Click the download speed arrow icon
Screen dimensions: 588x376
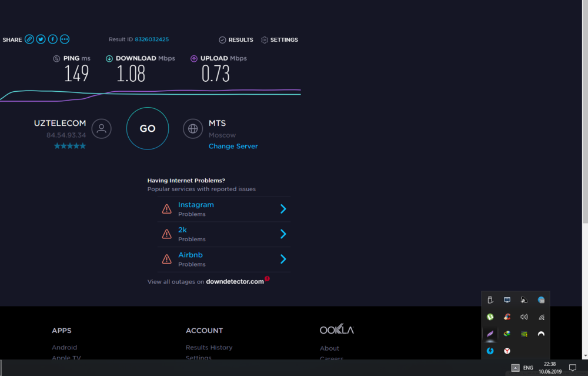pos(109,58)
